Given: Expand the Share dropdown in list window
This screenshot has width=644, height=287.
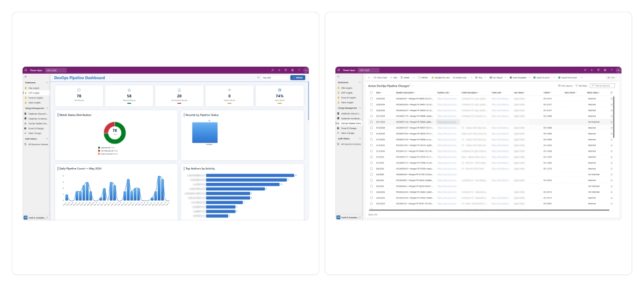Looking at the screenshot, I should 612,77.
